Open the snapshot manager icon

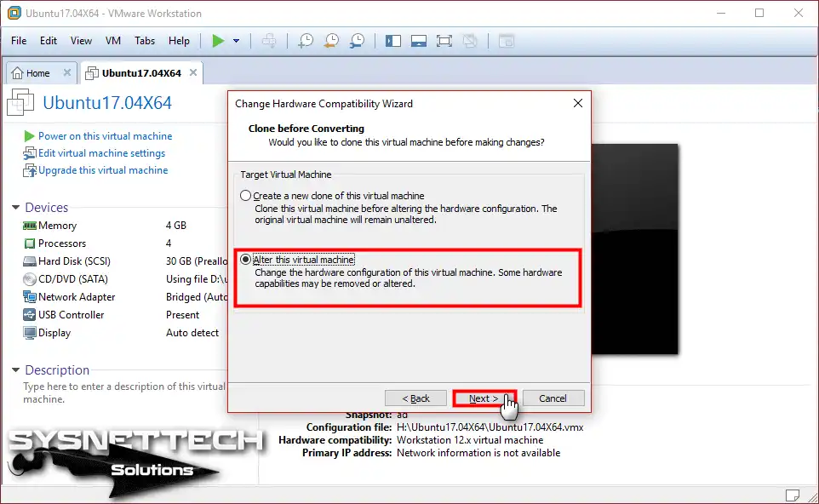click(358, 41)
